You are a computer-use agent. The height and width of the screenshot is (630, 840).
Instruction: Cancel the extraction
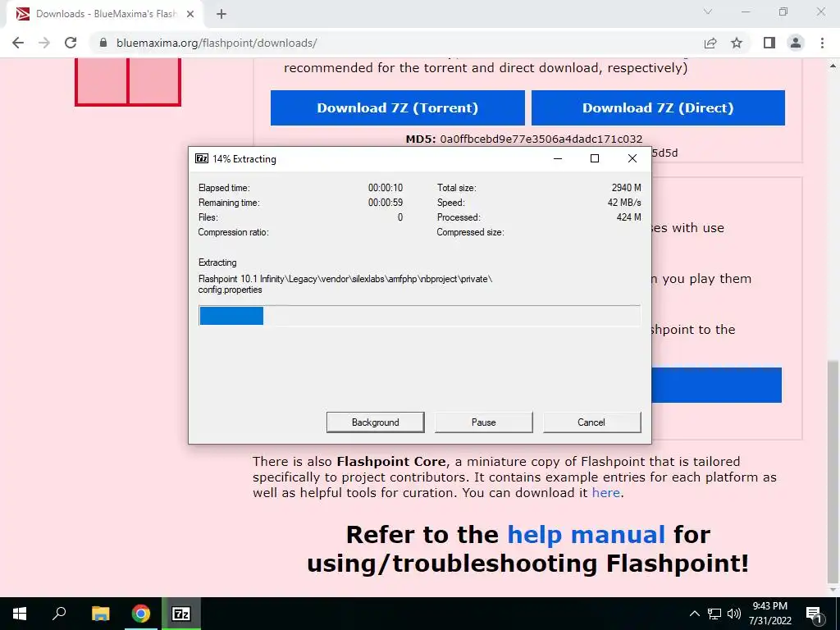pyautogui.click(x=591, y=422)
